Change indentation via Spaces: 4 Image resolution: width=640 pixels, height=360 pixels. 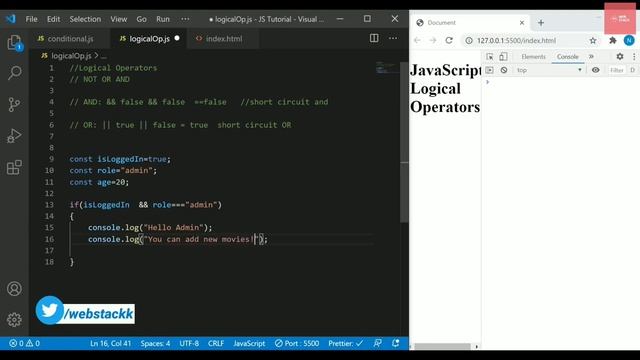coord(156,343)
